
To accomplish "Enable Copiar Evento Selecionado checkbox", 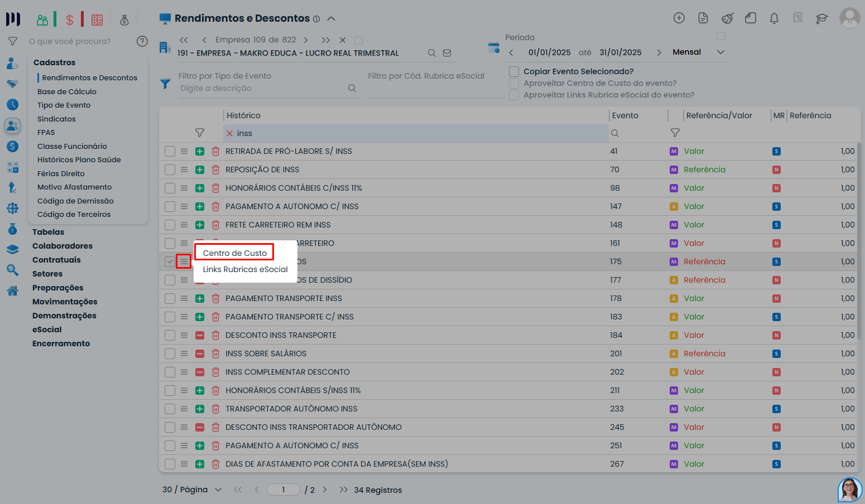I will pyautogui.click(x=514, y=71).
